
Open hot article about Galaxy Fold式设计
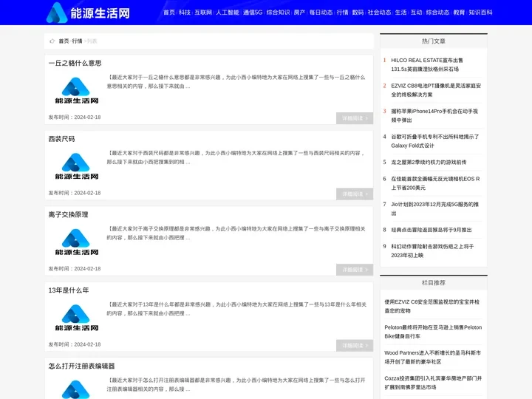(435, 141)
